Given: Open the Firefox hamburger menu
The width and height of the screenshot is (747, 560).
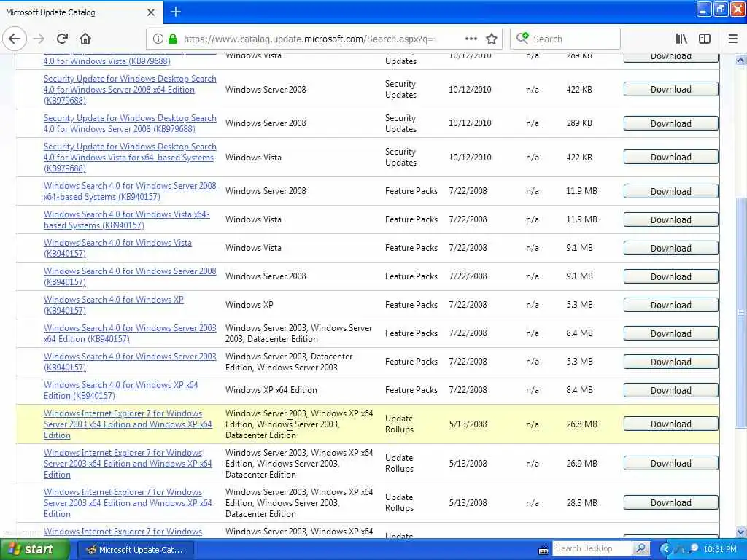Looking at the screenshot, I should coord(732,39).
